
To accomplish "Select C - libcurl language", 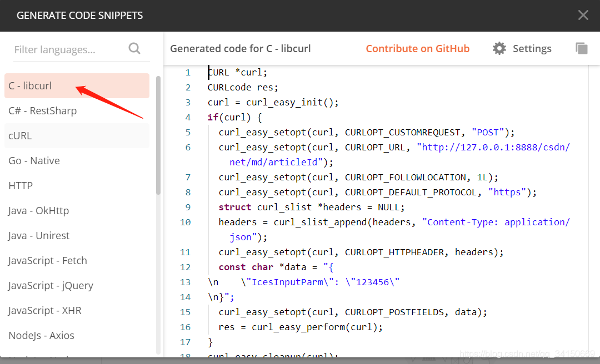I will [77, 85].
